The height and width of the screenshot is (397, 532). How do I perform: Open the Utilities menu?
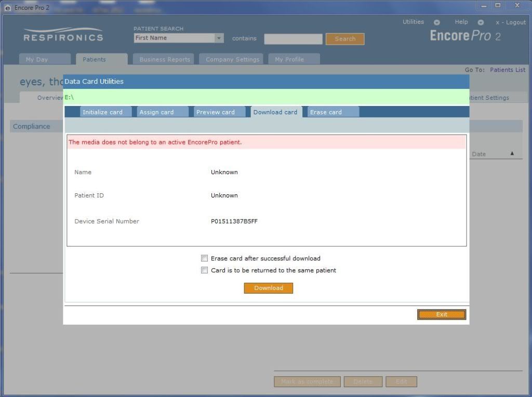click(413, 22)
